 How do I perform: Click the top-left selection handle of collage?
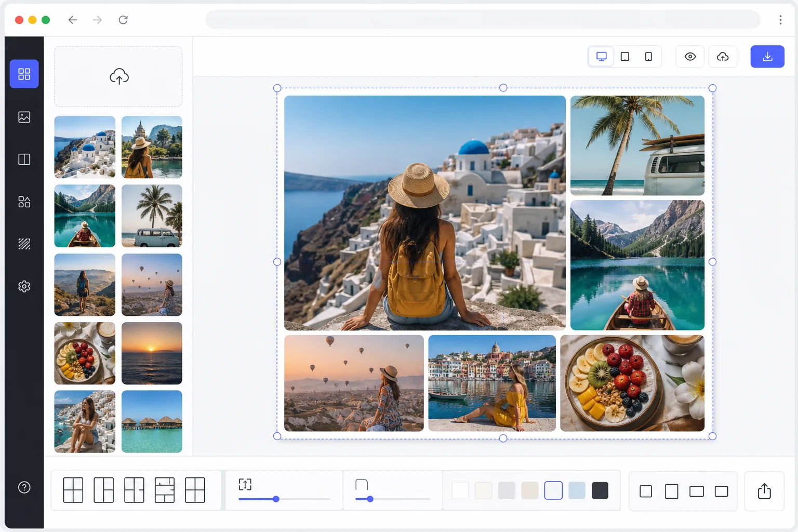click(277, 88)
